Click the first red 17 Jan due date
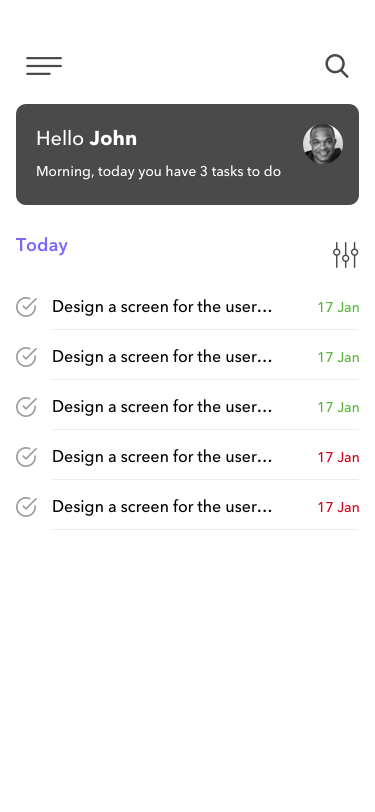 [x=338, y=457]
